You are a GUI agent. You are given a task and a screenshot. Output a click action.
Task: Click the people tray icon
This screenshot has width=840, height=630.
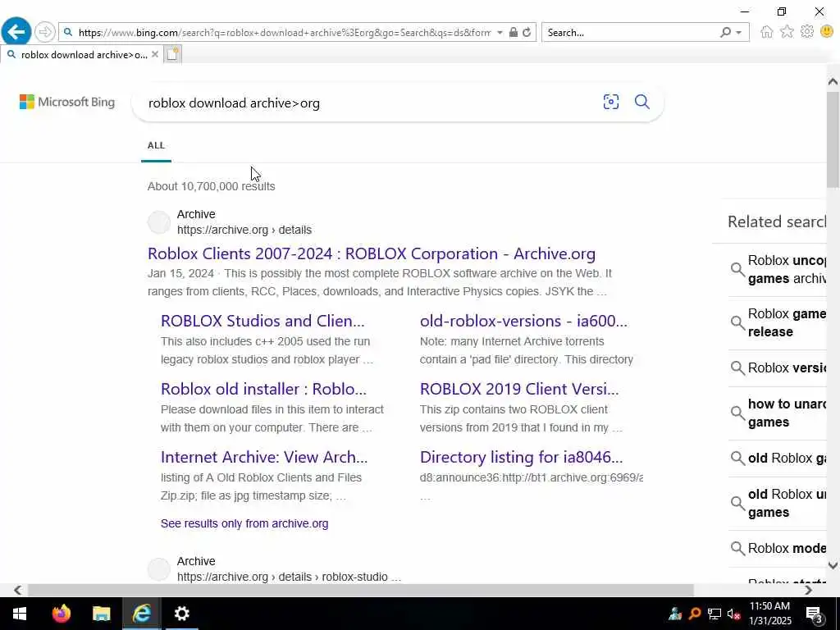[675, 614]
